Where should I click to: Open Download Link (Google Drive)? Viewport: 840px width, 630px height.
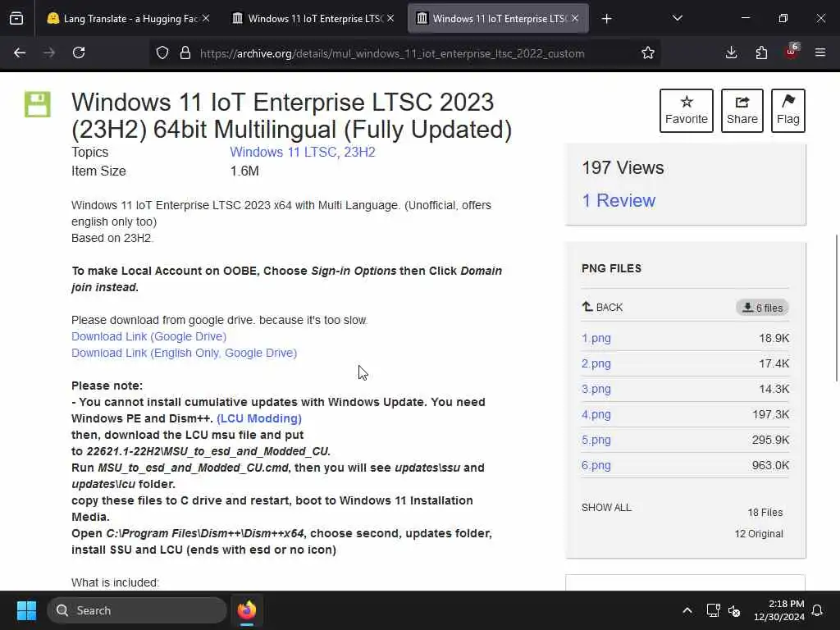(149, 336)
